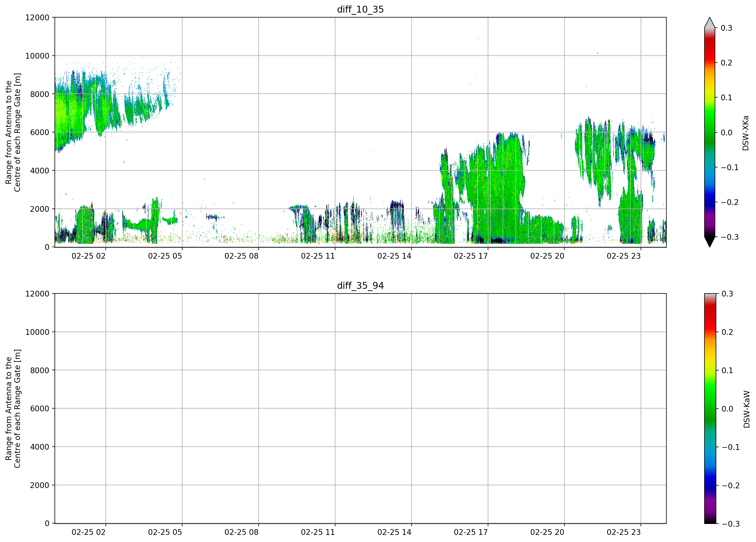This screenshot has width=756, height=542.
Task: Click the DSW-KaW colorbar label
Action: click(746, 409)
